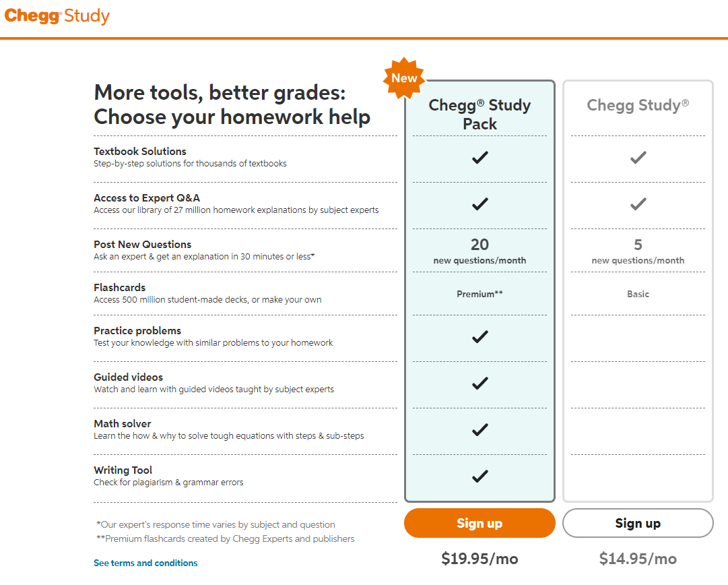Viewport: 728px width, 585px height.
Task: Click Chegg Study Expert Q&A gray checkmark
Action: (x=638, y=204)
